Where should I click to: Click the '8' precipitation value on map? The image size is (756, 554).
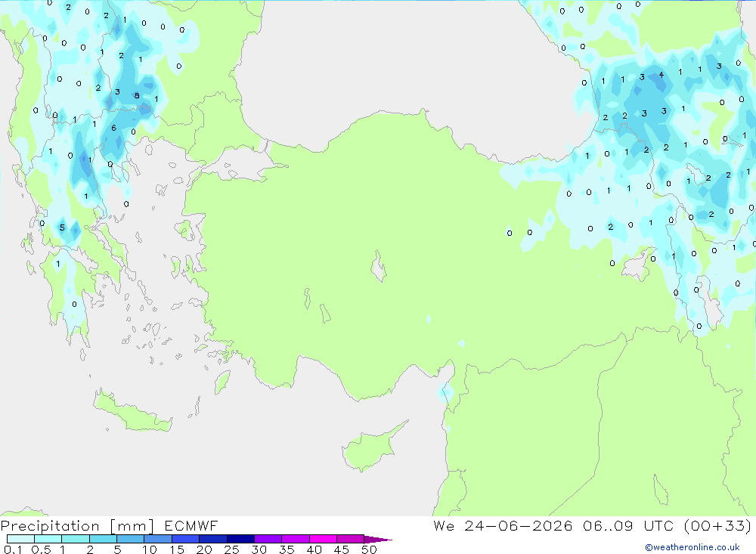click(137, 95)
